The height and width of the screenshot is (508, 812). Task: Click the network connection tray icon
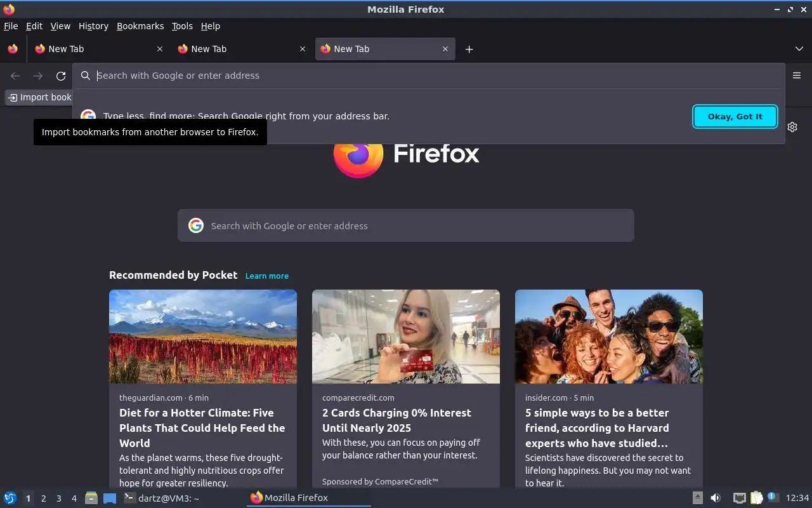click(x=739, y=498)
